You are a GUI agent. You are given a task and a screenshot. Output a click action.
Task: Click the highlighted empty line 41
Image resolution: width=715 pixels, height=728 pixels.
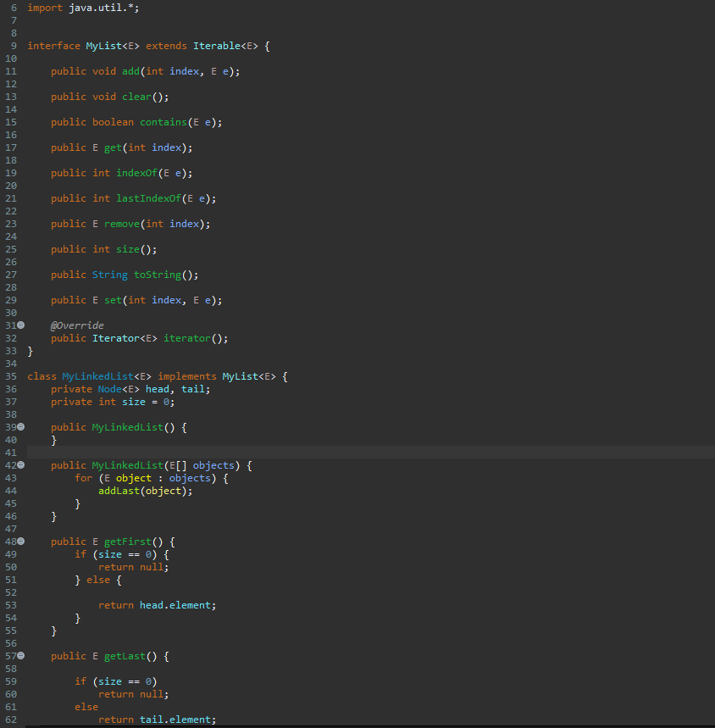coord(169,452)
